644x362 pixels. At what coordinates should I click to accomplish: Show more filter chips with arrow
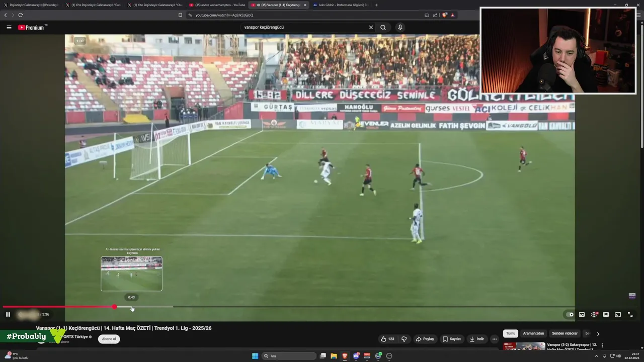tap(598, 333)
